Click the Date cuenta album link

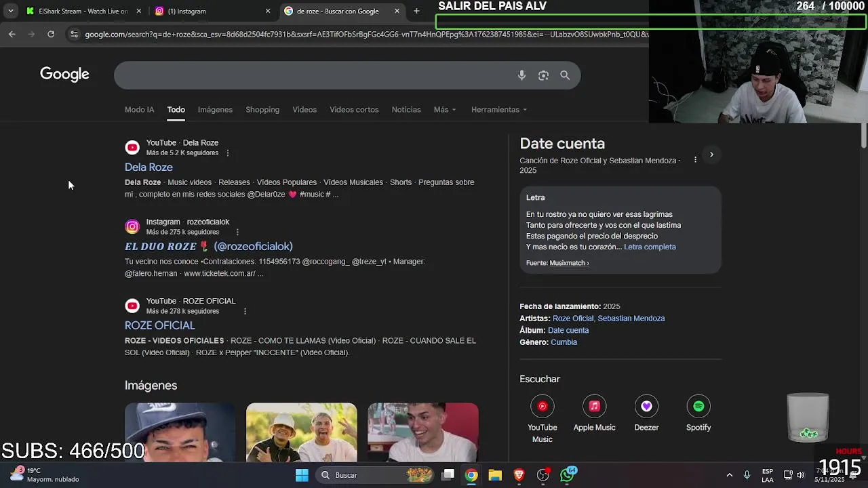point(568,330)
